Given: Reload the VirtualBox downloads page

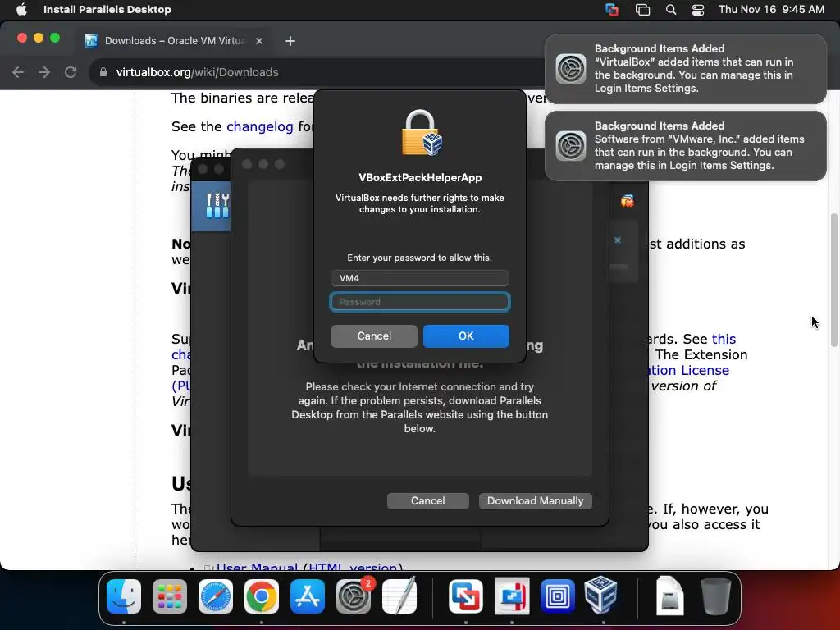Looking at the screenshot, I should click(71, 72).
